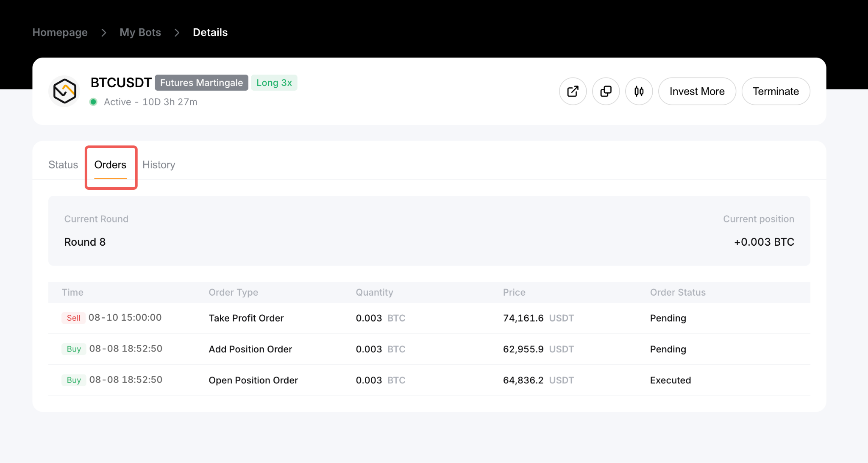
Task: Switch to the Status tab
Action: tap(63, 165)
